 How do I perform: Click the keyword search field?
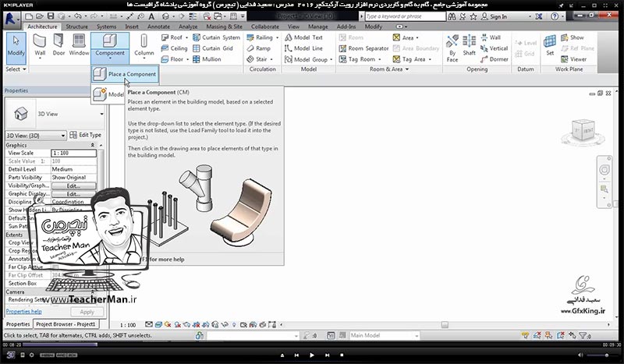click(406, 16)
